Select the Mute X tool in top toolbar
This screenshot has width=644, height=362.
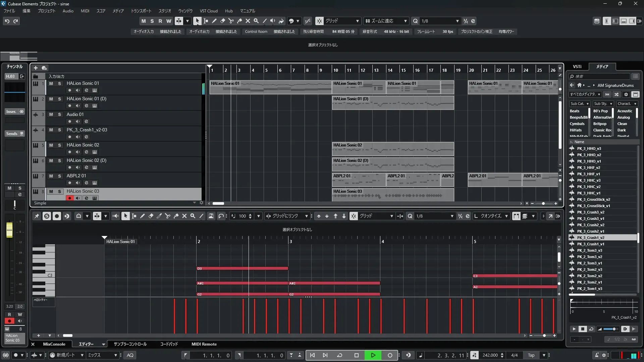point(248,21)
